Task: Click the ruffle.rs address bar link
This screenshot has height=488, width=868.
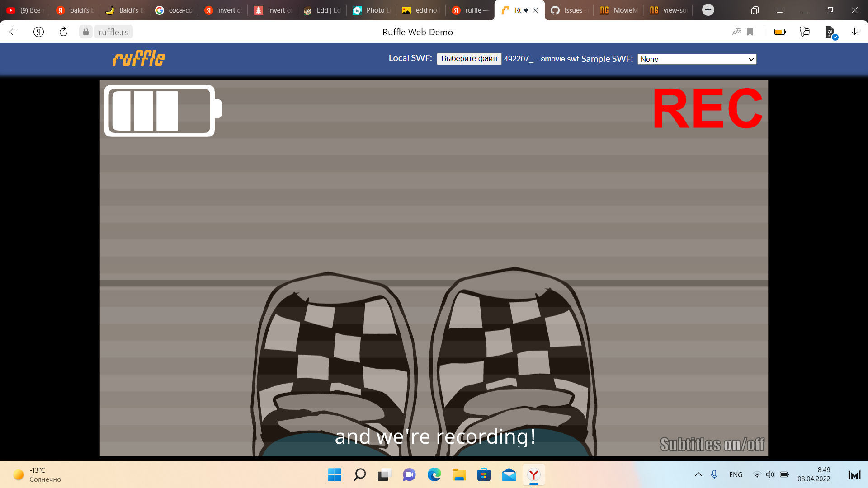Action: [113, 32]
